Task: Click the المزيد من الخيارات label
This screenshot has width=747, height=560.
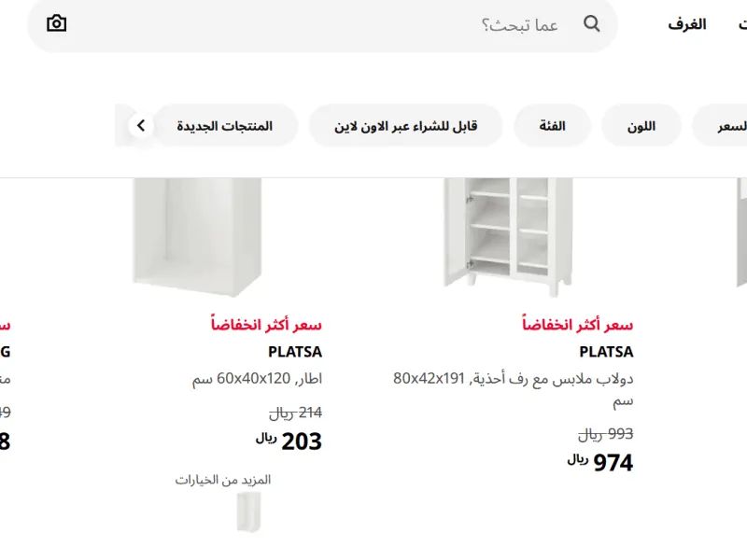Action: [223, 480]
